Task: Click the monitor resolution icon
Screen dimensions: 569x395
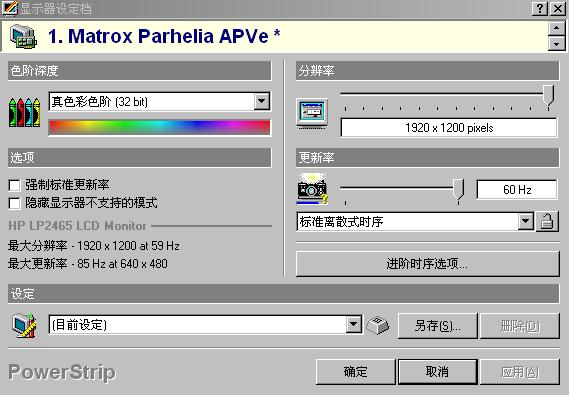Action: 312,113
